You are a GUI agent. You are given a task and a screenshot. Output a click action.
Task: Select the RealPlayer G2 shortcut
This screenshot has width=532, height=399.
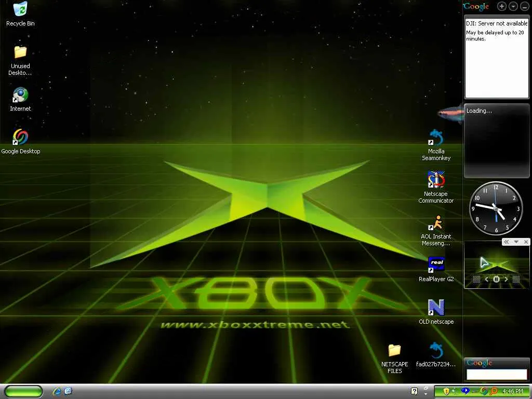pos(436,270)
